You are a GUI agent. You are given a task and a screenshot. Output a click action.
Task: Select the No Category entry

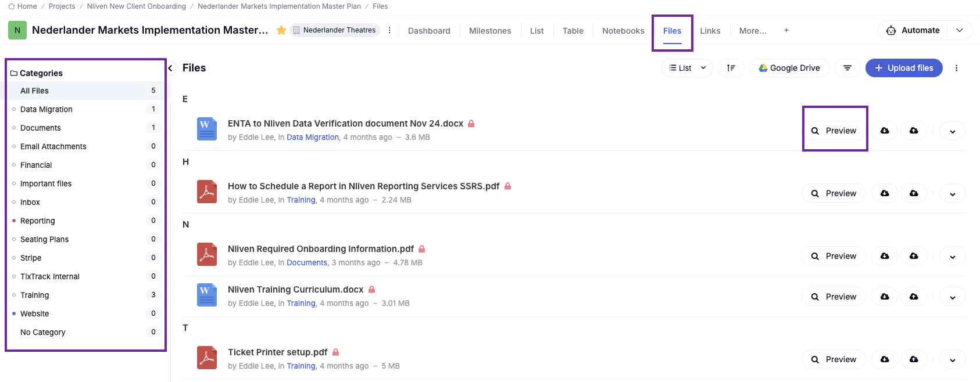coord(85,332)
